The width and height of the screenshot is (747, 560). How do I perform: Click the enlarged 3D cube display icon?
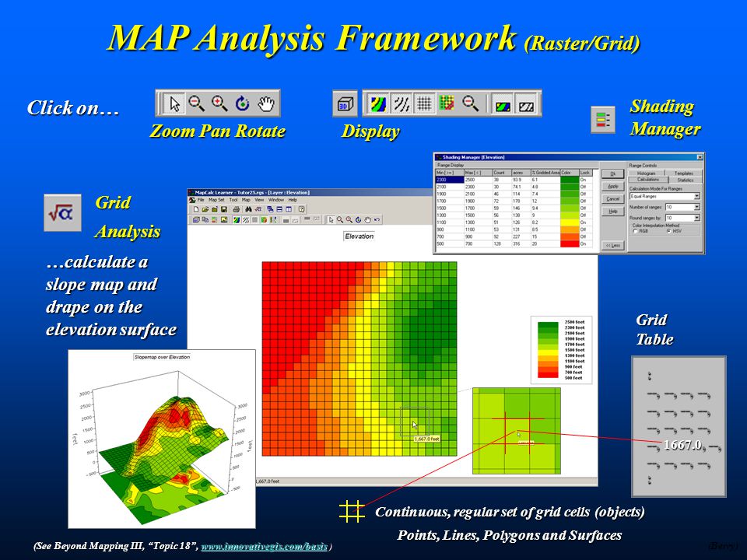[345, 103]
